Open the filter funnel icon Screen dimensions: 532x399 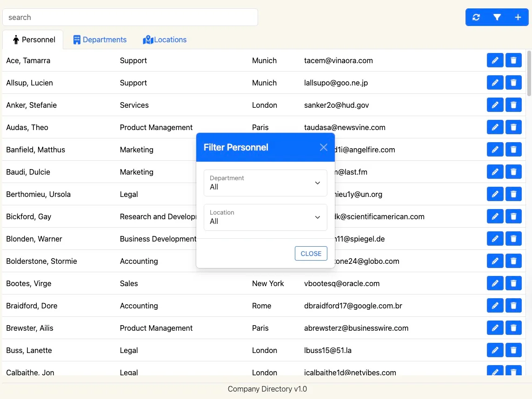[x=497, y=17]
